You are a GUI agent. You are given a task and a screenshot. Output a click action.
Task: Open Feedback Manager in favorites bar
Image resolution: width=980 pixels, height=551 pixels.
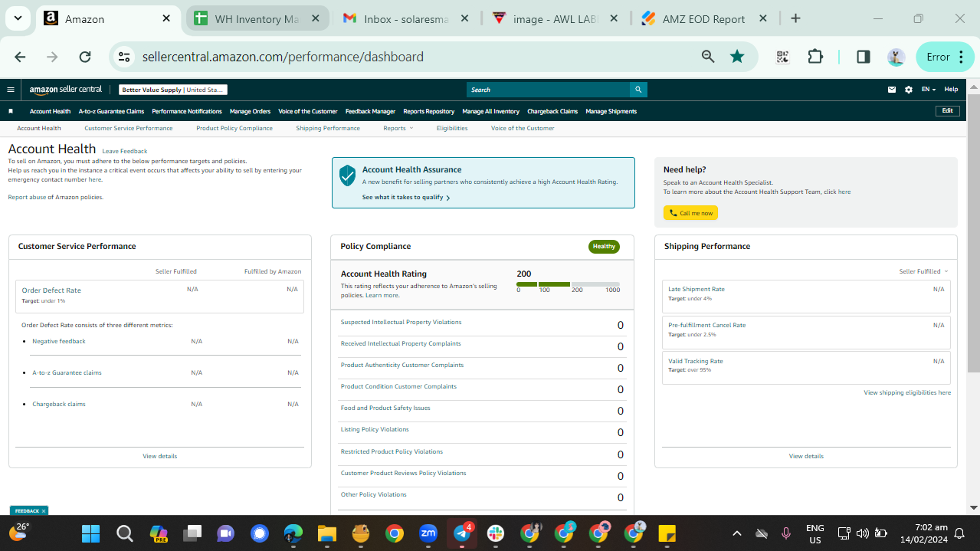370,111
